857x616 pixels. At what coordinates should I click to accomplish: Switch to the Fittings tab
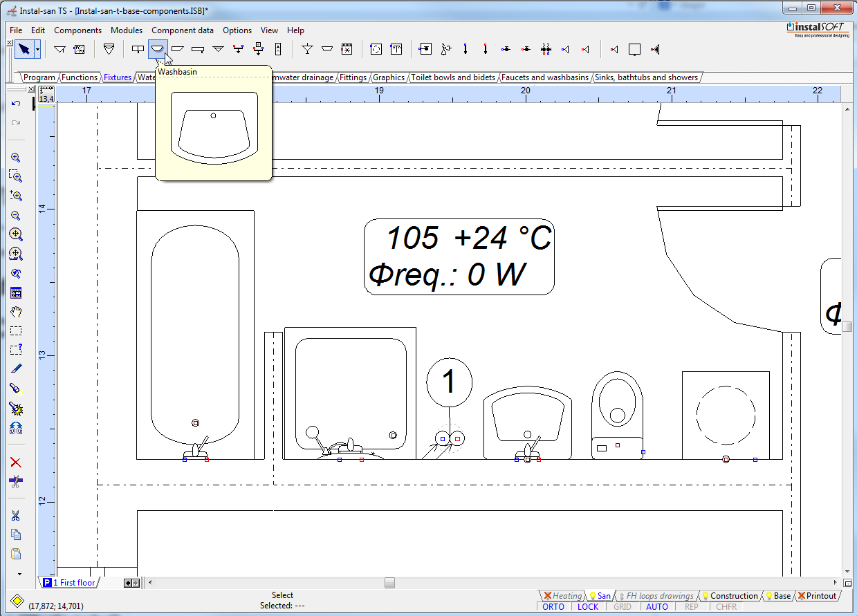(x=353, y=77)
